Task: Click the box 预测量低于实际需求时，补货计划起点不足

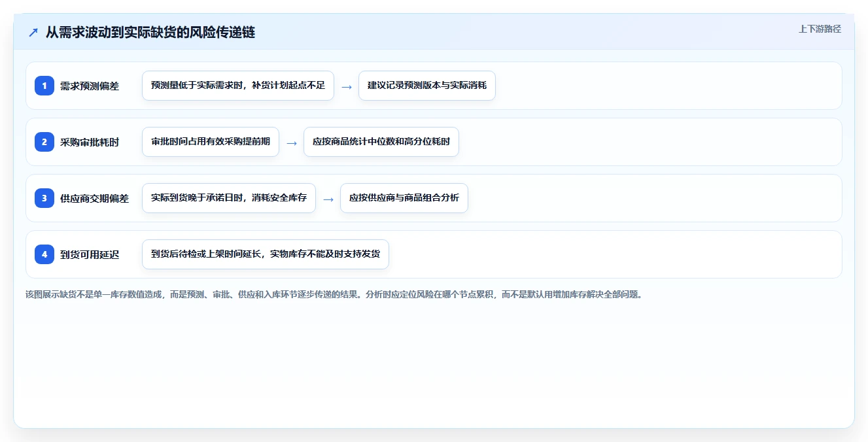Action: [x=238, y=86]
